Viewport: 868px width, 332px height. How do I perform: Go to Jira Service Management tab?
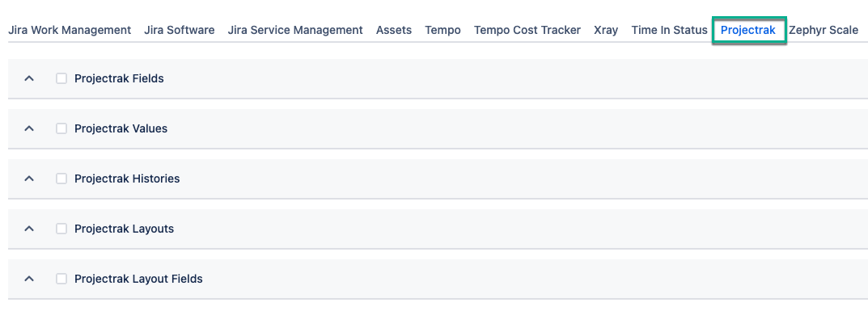(295, 31)
